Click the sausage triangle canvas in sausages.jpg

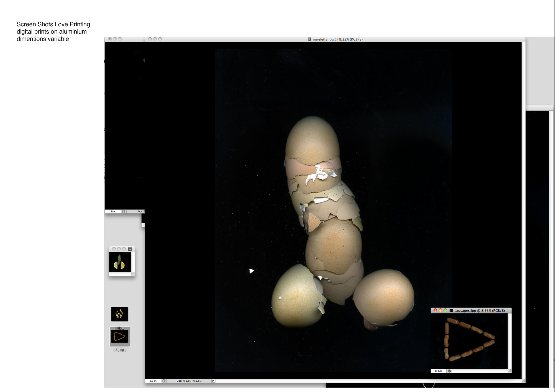469,341
